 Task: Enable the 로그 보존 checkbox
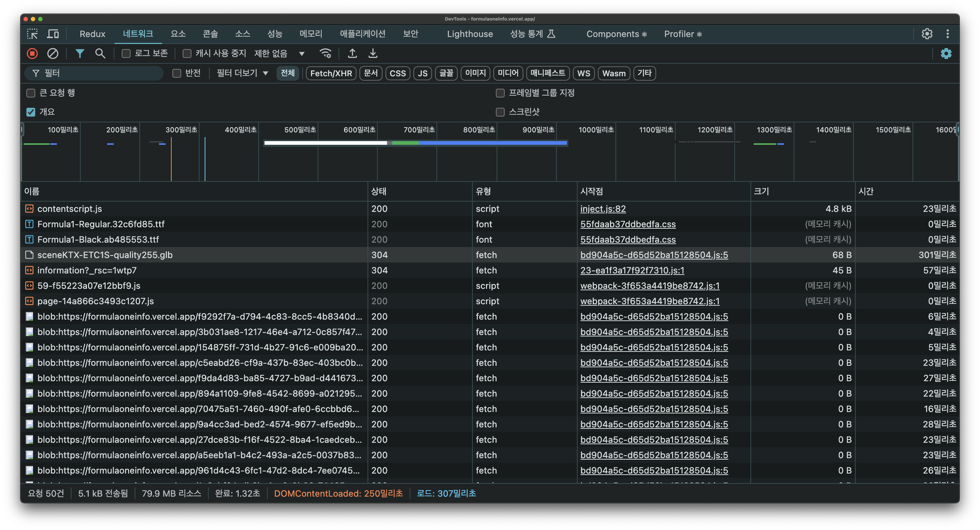tap(126, 54)
